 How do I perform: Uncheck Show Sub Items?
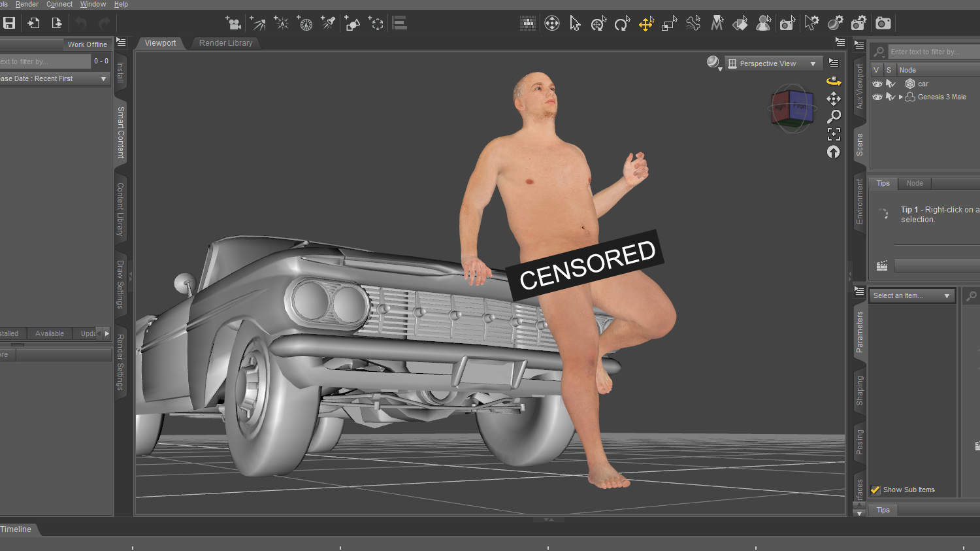pos(875,489)
